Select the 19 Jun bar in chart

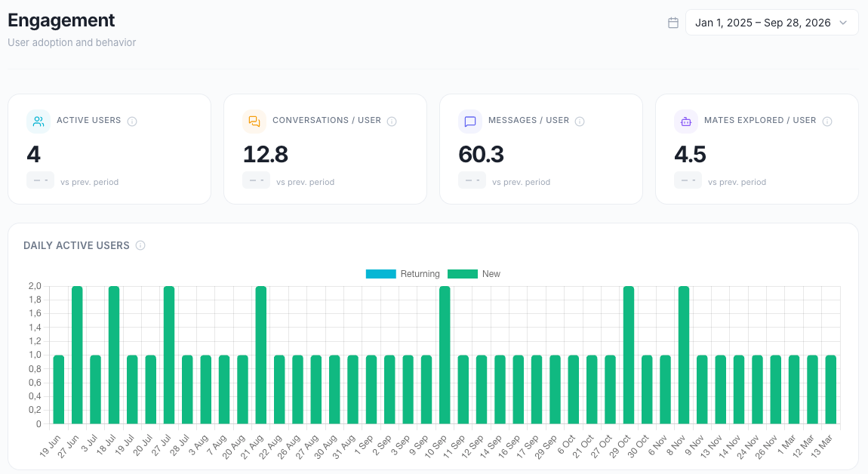point(59,389)
